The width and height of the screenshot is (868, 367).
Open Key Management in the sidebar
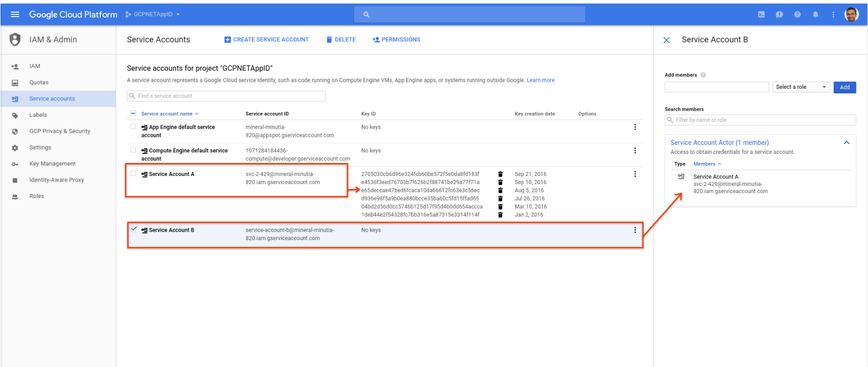52,163
